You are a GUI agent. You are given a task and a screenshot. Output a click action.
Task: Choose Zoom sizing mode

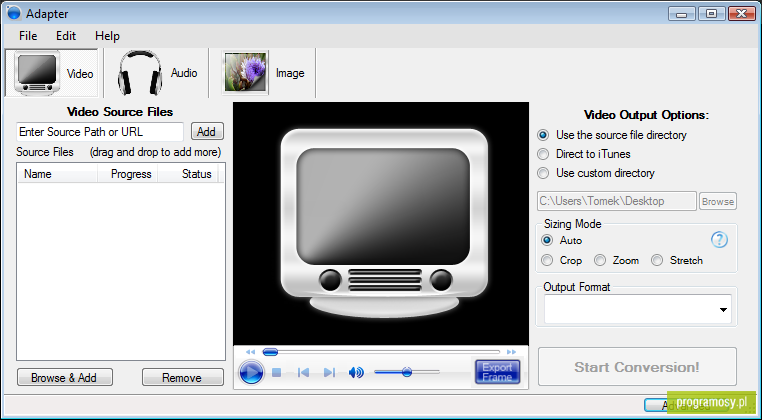tap(617, 260)
